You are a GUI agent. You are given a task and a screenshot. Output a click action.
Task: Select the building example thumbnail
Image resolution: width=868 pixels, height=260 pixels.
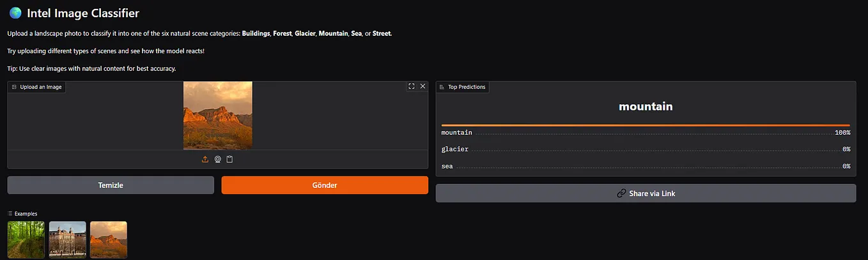pos(68,240)
